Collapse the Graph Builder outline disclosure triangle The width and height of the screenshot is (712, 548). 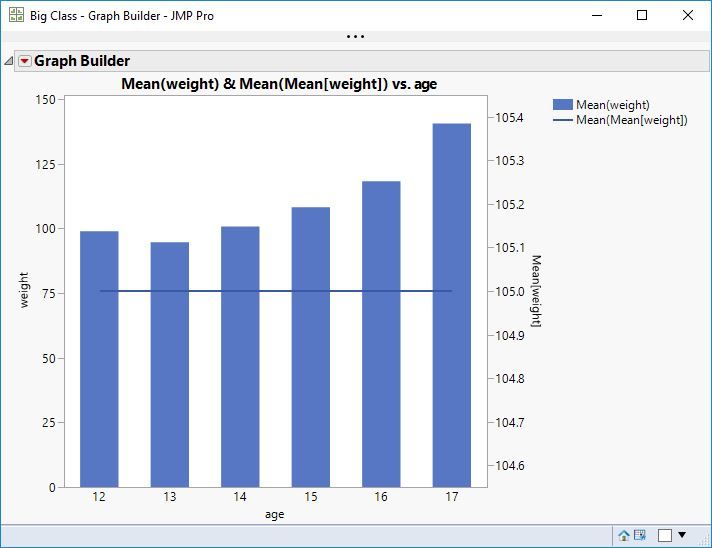click(9, 61)
